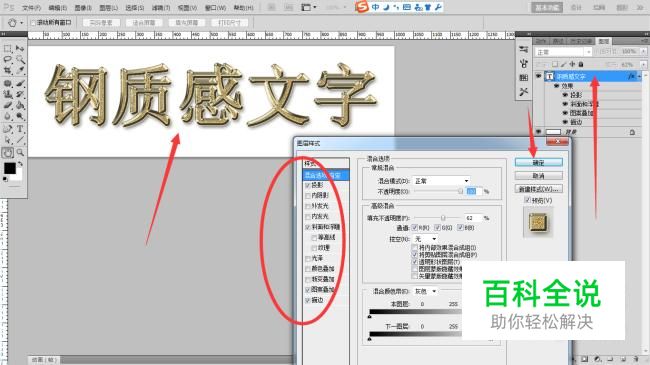Image resolution: width=650 pixels, height=365 pixels.
Task: Open arrange documents dropdown in top bar
Action: tap(308, 7)
